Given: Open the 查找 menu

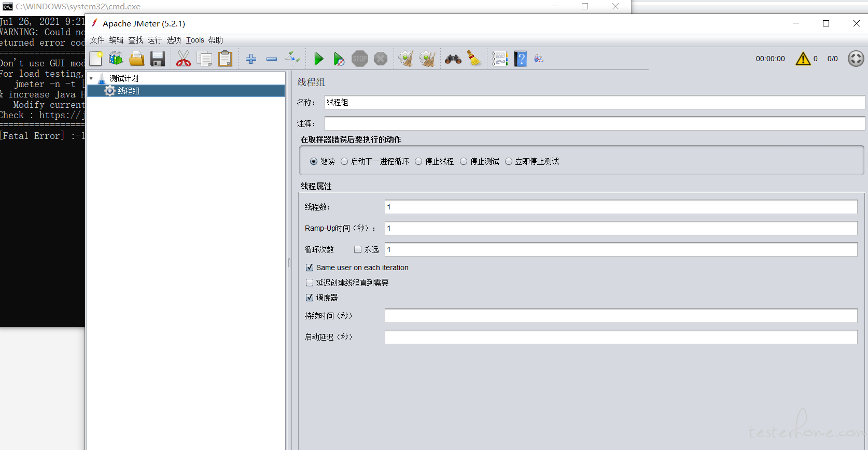Looking at the screenshot, I should pos(135,40).
